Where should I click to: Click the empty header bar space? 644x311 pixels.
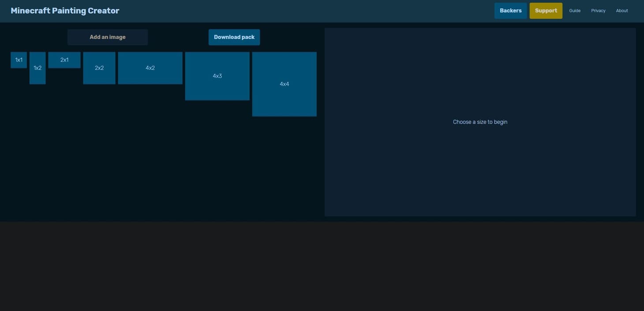click(309, 11)
